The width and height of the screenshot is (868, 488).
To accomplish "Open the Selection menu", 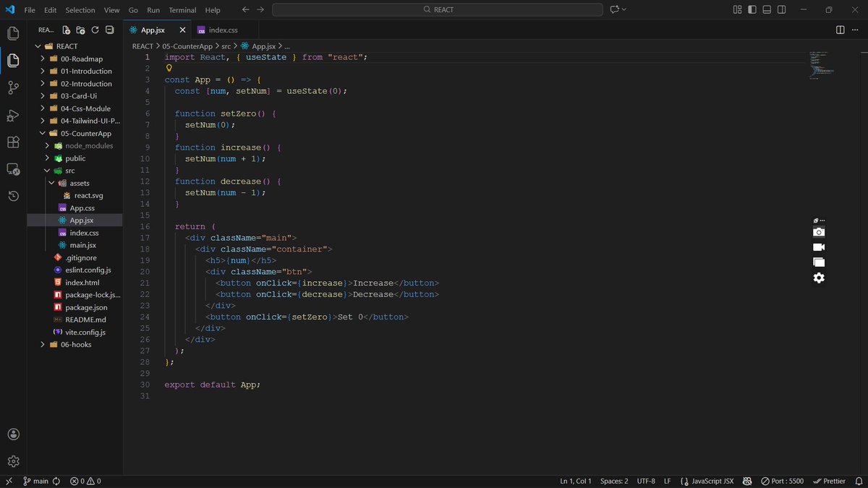I will (80, 10).
